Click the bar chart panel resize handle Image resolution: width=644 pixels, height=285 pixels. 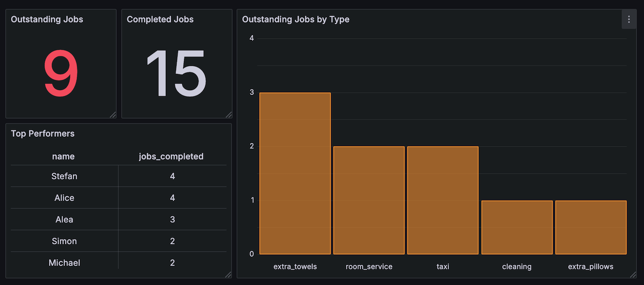633,274
